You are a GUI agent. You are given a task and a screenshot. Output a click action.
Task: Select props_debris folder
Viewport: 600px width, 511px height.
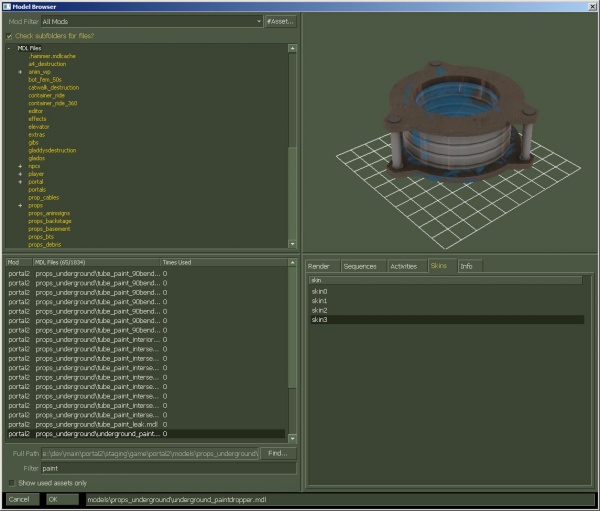click(x=44, y=245)
